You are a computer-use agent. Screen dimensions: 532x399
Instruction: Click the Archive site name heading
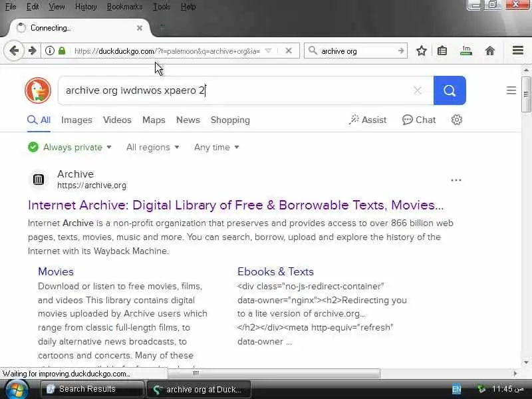(x=75, y=174)
